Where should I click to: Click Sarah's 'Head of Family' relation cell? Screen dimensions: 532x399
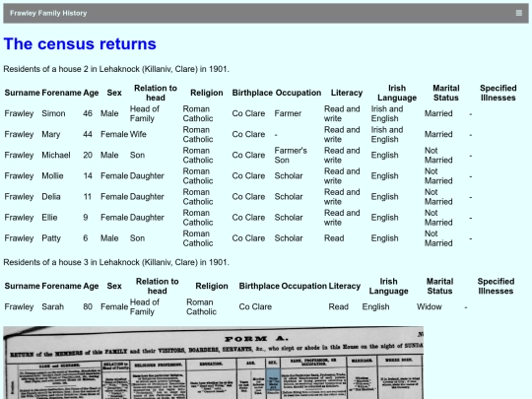pyautogui.click(x=145, y=306)
